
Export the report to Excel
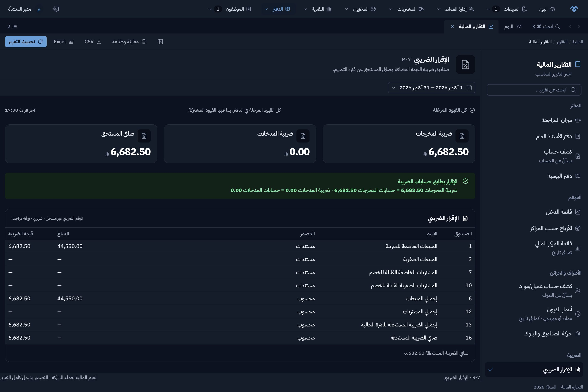pyautogui.click(x=63, y=42)
